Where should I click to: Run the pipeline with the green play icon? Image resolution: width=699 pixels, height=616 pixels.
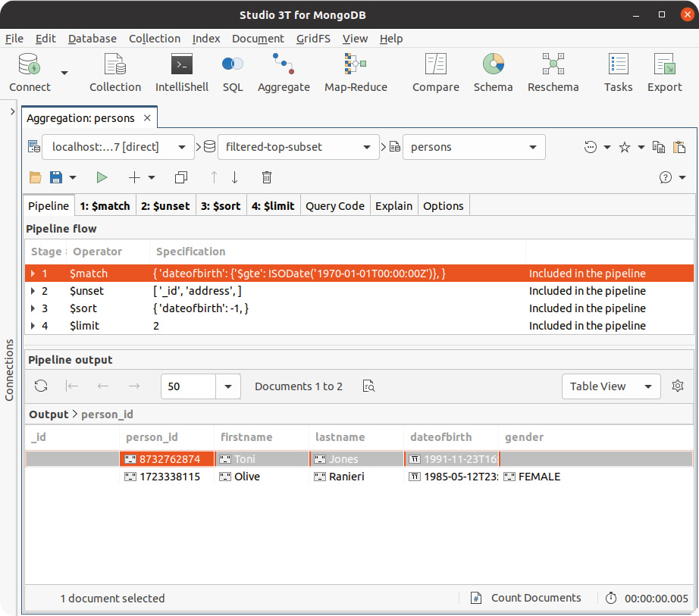point(102,177)
